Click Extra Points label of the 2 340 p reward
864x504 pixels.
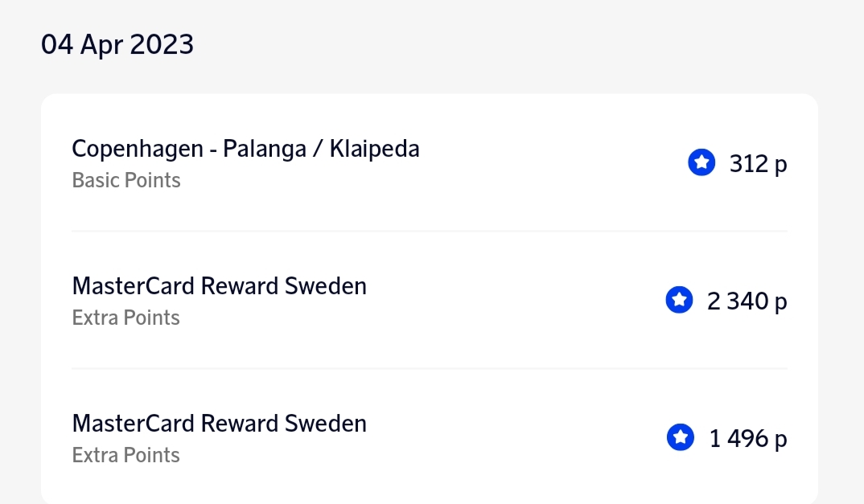point(125,318)
